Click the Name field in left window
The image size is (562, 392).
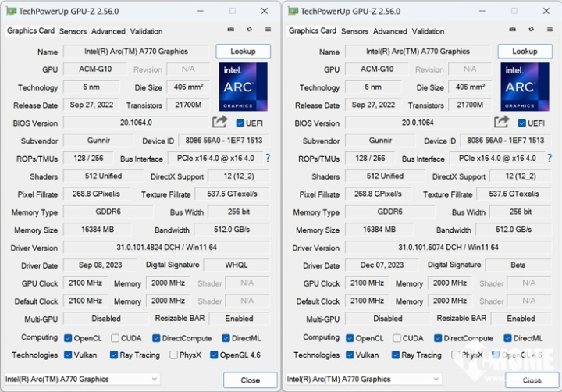tap(136, 52)
